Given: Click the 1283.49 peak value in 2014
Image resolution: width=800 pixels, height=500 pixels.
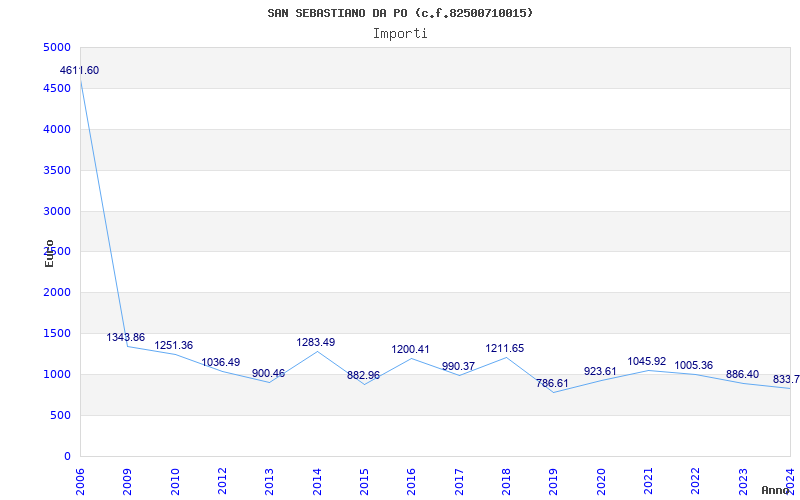Looking at the screenshot, I should click(x=316, y=342).
